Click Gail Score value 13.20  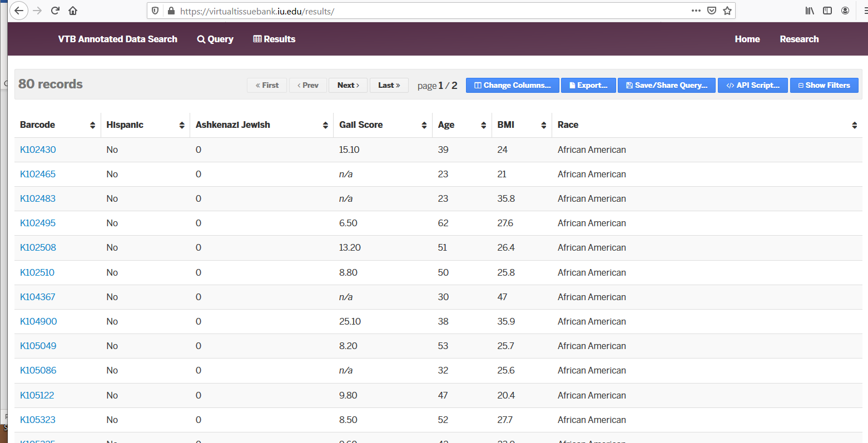click(350, 247)
